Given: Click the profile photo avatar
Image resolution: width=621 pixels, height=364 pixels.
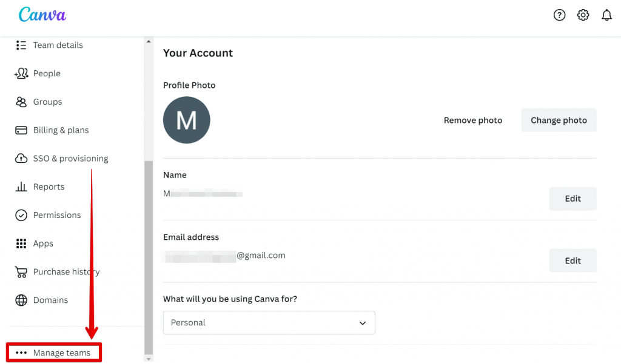Looking at the screenshot, I should click(x=186, y=120).
